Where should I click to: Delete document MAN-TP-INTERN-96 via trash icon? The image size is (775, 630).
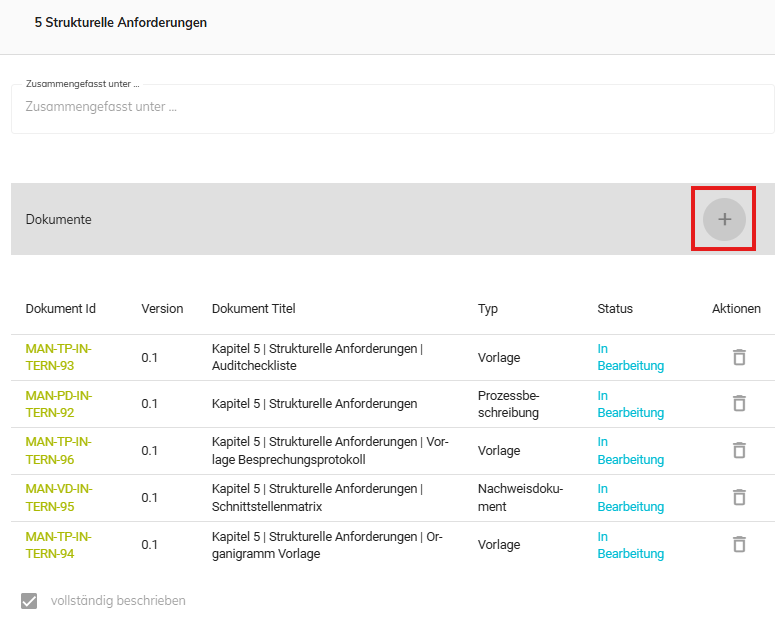click(x=739, y=450)
